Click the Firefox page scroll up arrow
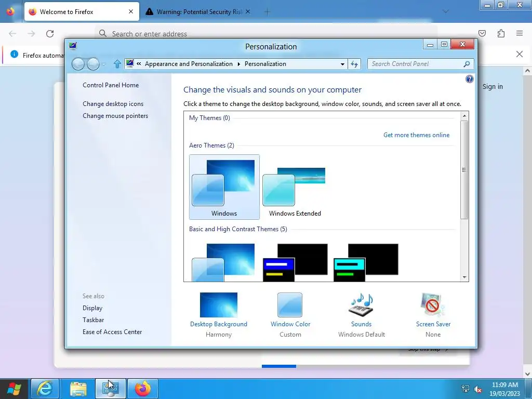This screenshot has width=532, height=399. click(x=527, y=71)
